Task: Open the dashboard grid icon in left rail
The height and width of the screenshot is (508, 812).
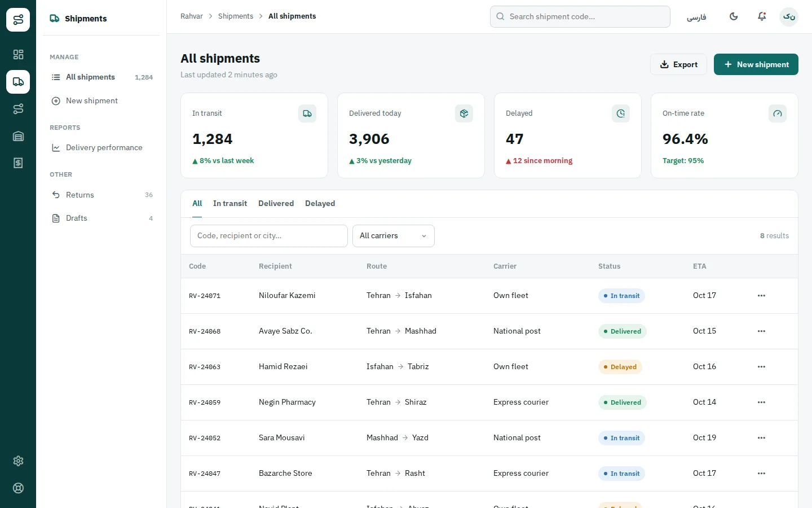Action: pos(18,55)
